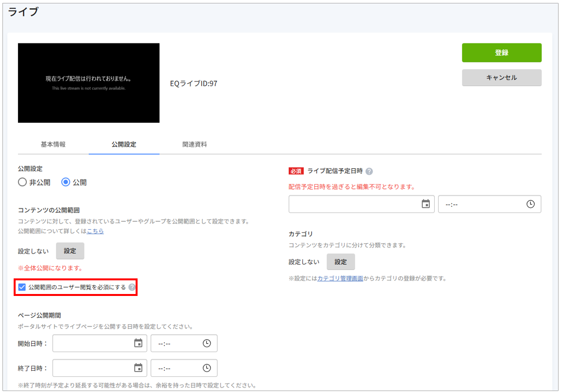The width and height of the screenshot is (561, 392).
Task: Open calendar icon in 終了日時 field
Action: [x=138, y=368]
